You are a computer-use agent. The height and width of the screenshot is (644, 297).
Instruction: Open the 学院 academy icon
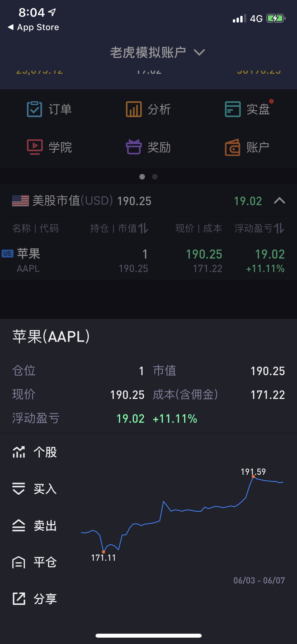coord(35,147)
